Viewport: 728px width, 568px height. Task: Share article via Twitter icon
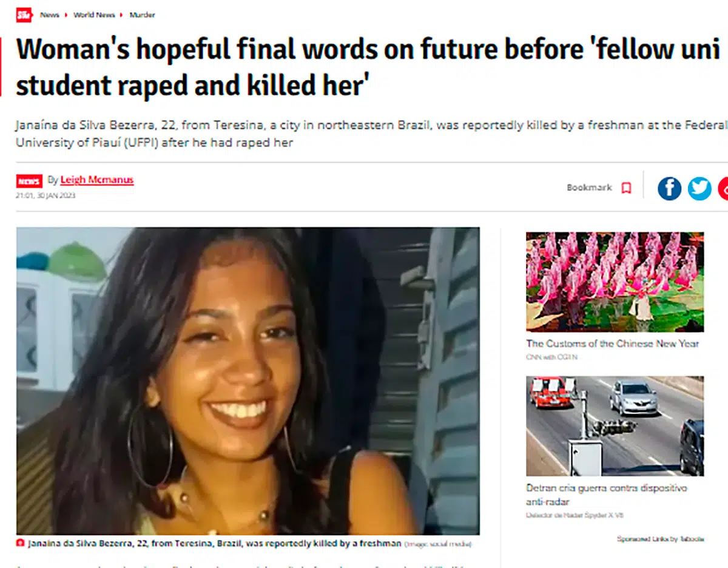699,189
